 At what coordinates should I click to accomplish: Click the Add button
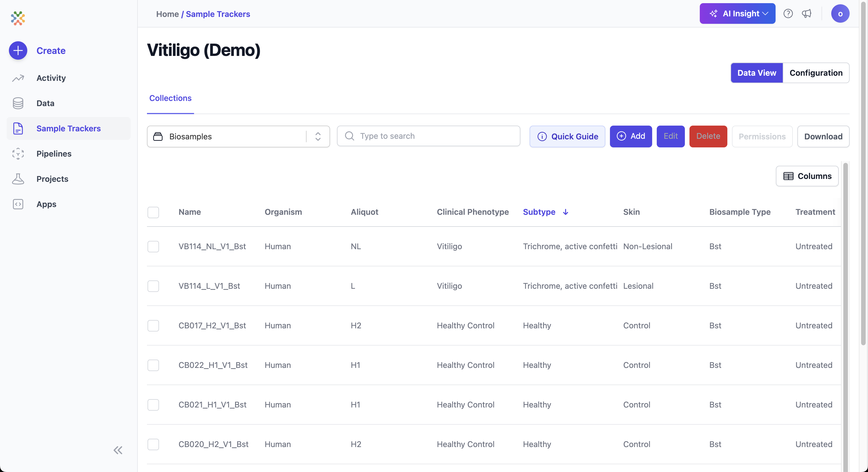[x=631, y=136]
